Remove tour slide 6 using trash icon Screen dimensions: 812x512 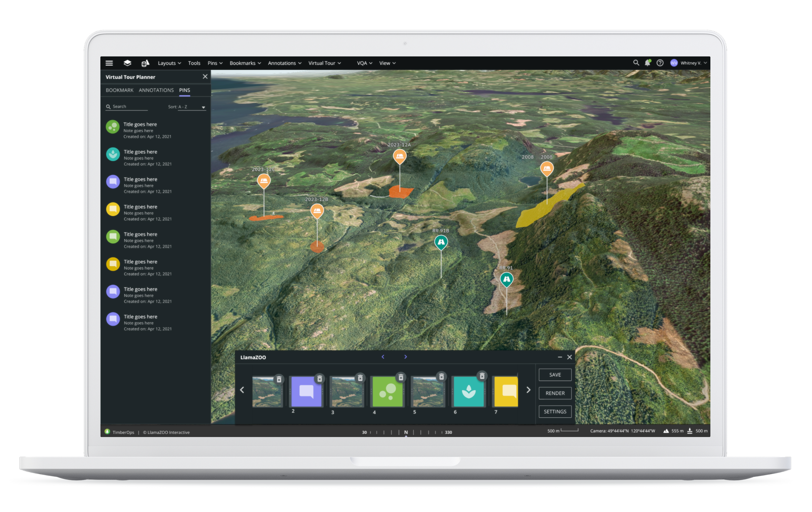tap(482, 376)
